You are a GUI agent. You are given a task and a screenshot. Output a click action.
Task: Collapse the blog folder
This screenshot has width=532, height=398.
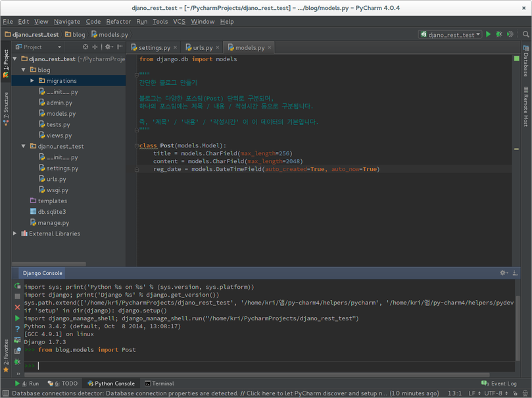tap(24, 70)
